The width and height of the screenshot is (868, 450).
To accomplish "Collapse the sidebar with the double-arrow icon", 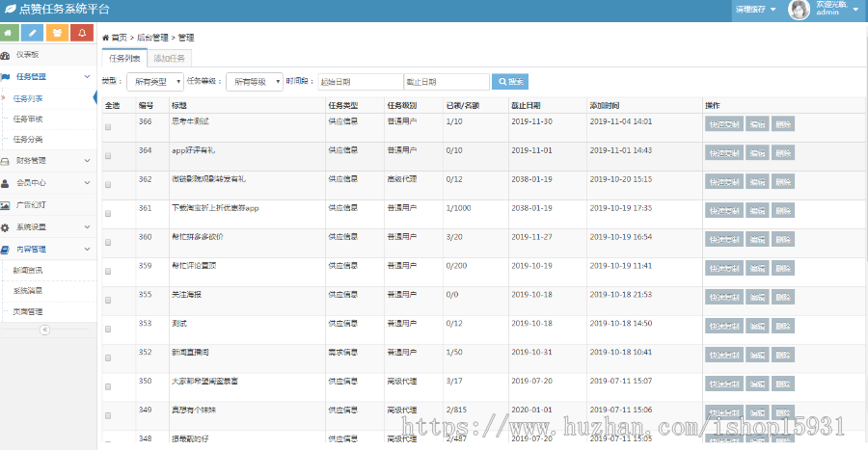I will [x=44, y=330].
